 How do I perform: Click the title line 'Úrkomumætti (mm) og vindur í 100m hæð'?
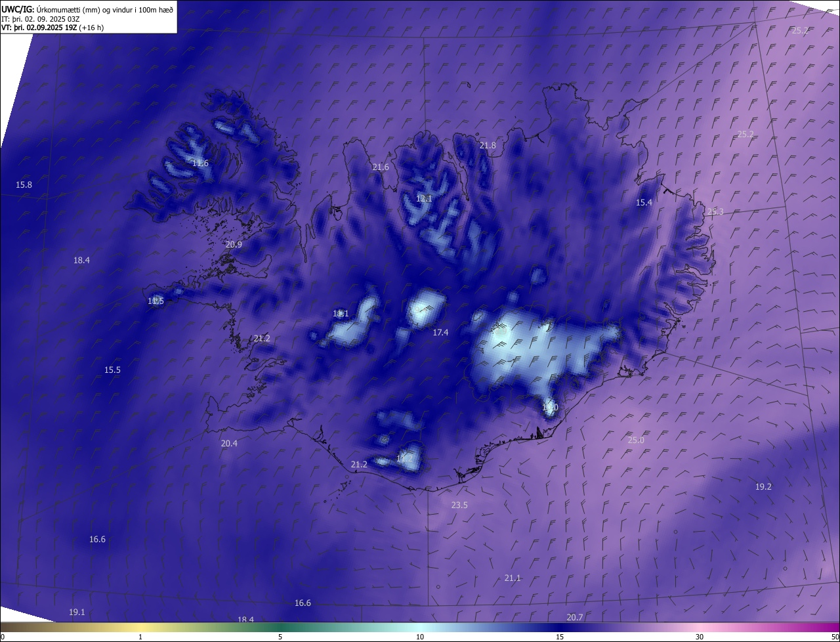click(x=105, y=9)
